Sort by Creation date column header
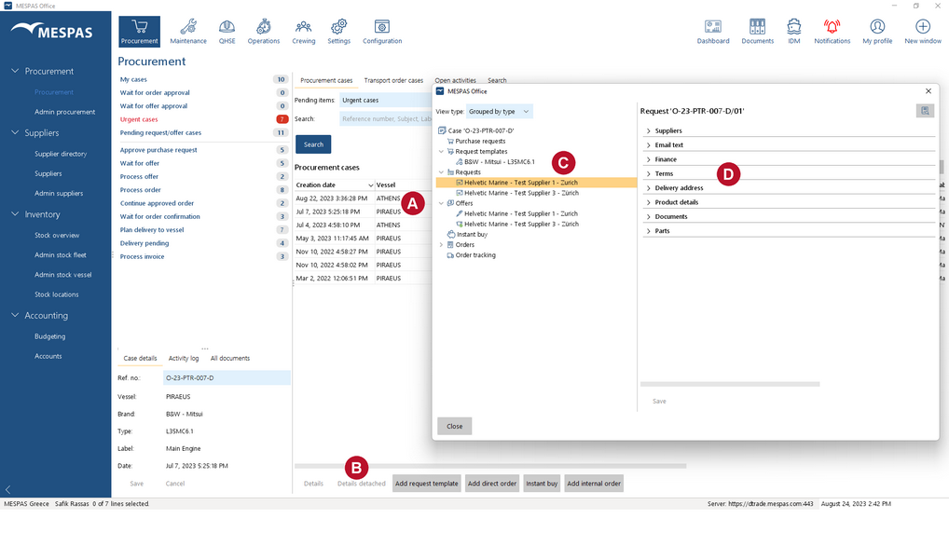This screenshot has height=560, width=949. click(334, 185)
